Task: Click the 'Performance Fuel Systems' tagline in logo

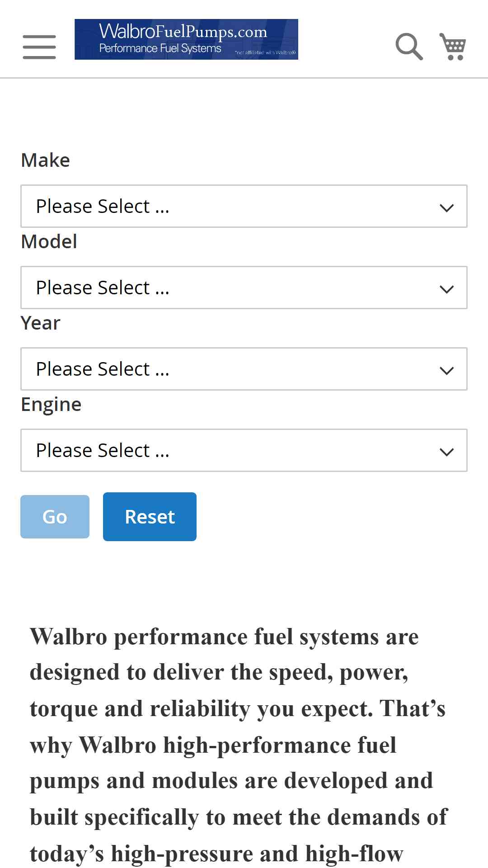Action: 160,48
